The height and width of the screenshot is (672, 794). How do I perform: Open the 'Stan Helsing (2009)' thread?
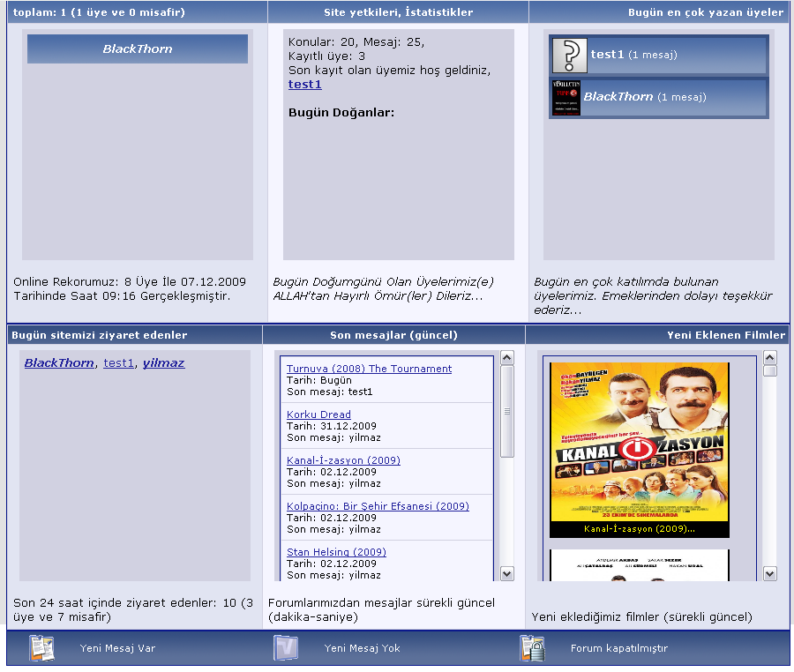pyautogui.click(x=336, y=552)
